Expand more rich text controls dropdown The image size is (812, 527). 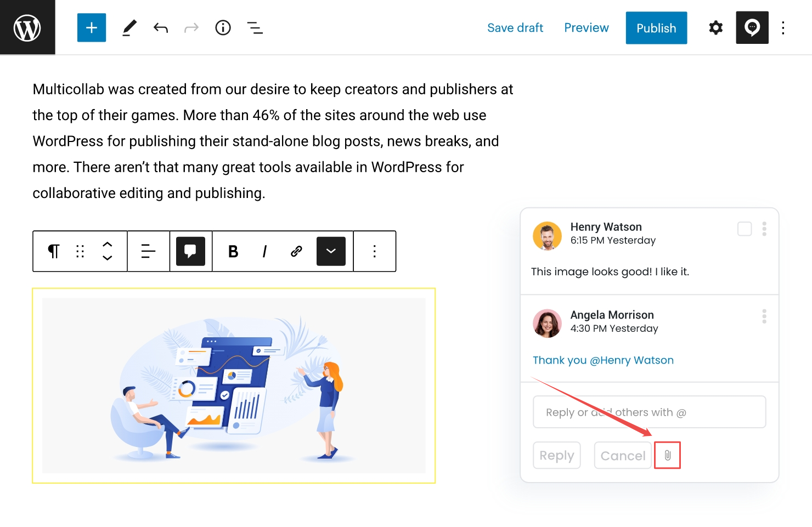point(331,251)
